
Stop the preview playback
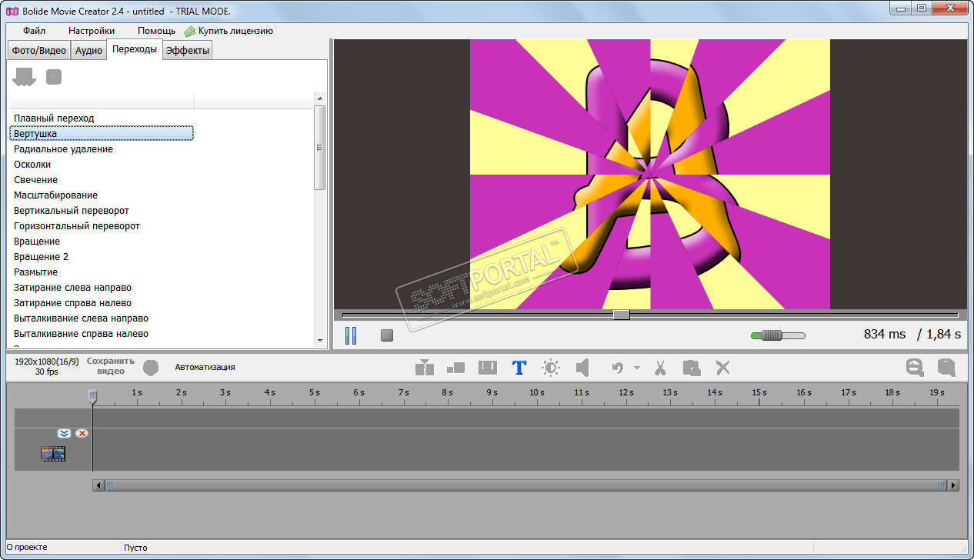[387, 335]
